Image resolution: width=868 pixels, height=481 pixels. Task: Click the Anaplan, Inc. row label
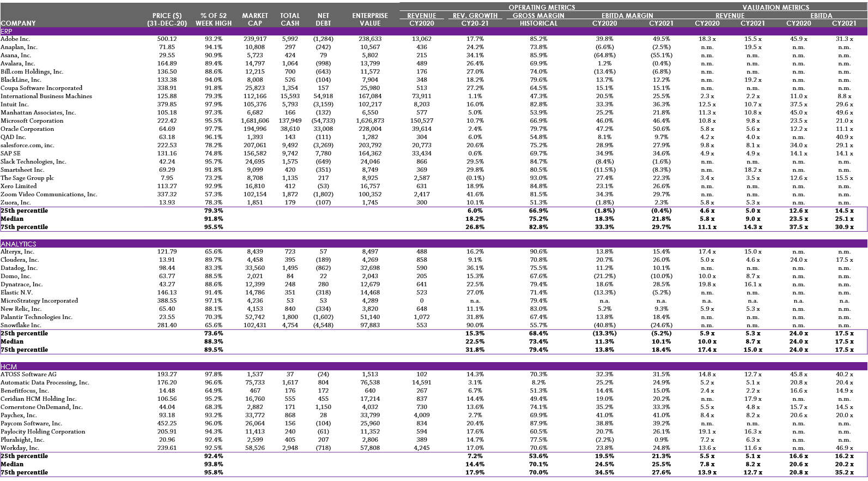[x=19, y=47]
